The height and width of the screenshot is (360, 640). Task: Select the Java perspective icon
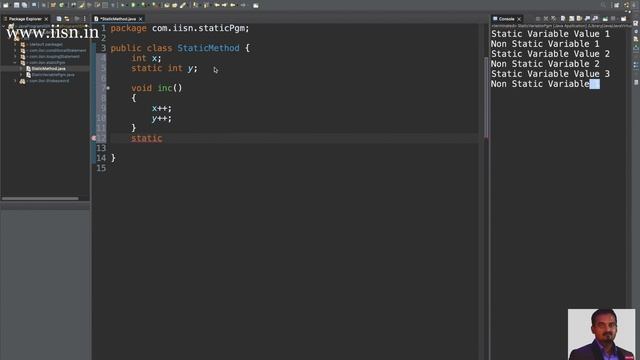coord(627,5)
